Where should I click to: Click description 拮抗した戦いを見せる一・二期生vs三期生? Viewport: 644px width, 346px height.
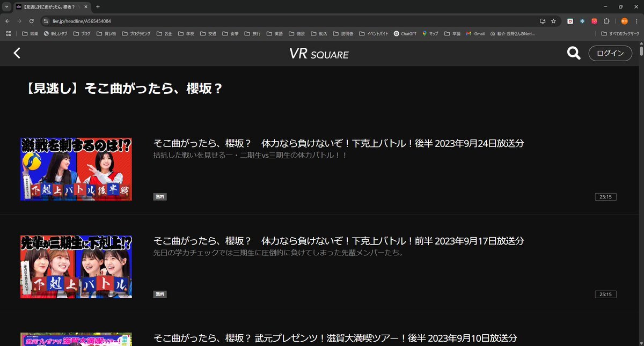point(251,156)
